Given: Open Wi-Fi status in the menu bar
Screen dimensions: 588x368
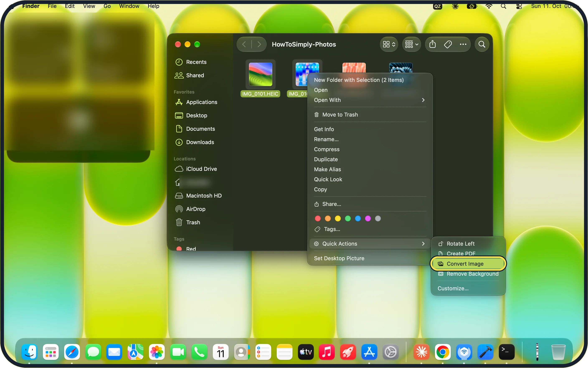Looking at the screenshot, I should point(488,6).
